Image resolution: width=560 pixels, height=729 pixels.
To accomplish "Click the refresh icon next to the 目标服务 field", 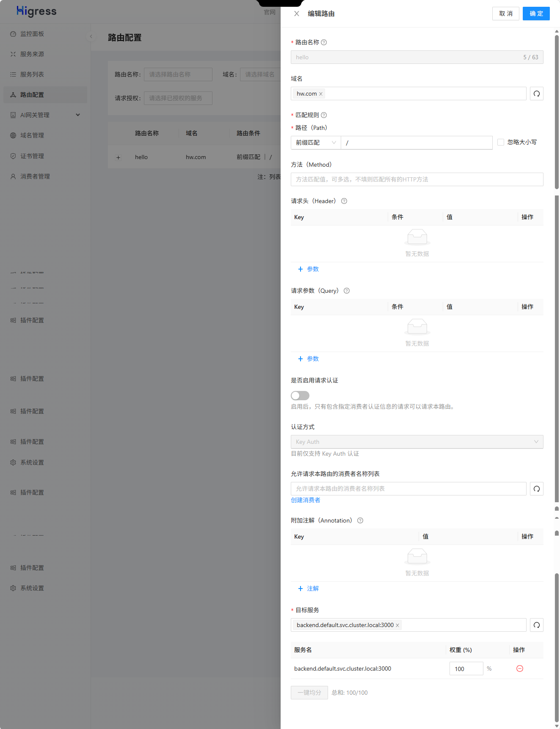I will tap(536, 625).
